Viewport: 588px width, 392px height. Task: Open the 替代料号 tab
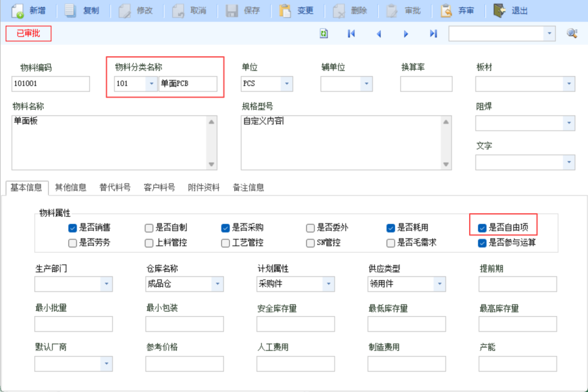[115, 187]
